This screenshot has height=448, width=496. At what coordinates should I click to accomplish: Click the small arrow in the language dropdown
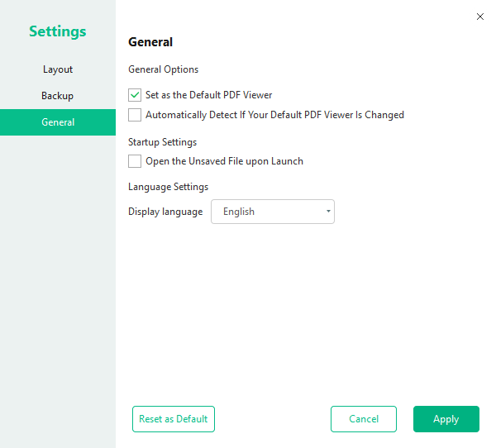click(x=328, y=212)
